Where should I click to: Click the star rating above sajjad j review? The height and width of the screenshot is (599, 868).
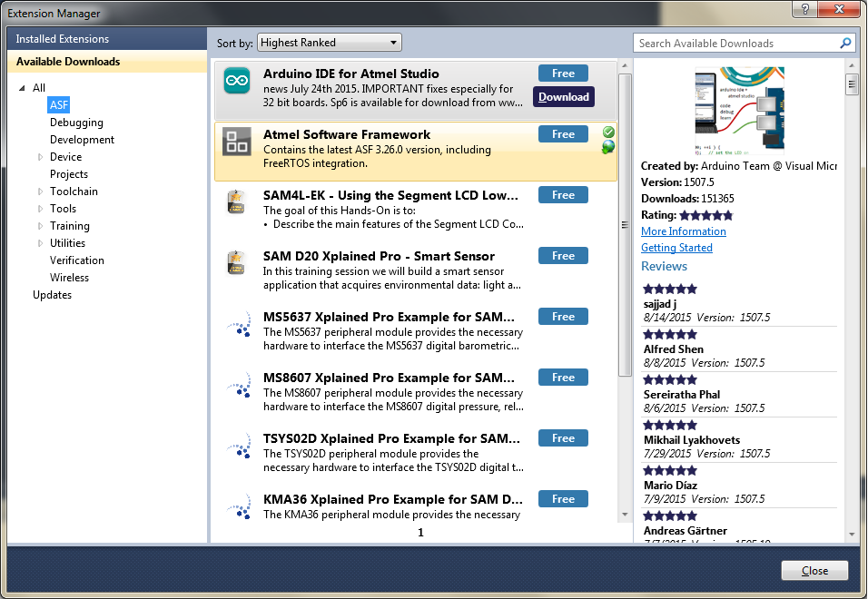click(x=670, y=289)
